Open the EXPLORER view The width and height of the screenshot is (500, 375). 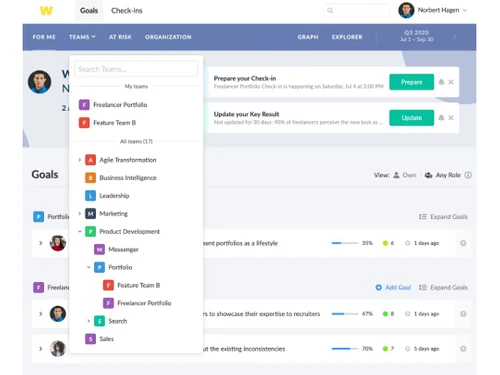pyautogui.click(x=347, y=37)
